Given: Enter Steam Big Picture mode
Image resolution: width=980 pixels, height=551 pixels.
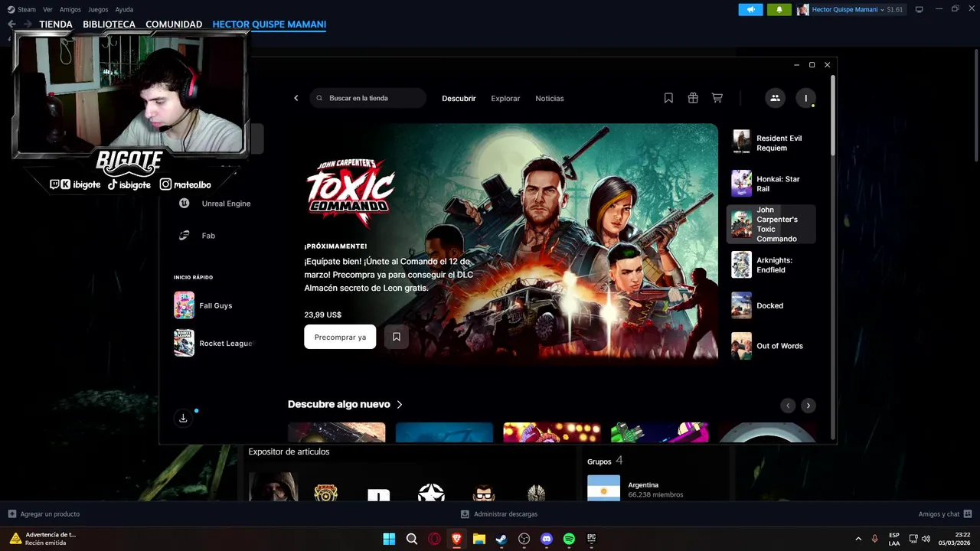Looking at the screenshot, I should coord(920,9).
